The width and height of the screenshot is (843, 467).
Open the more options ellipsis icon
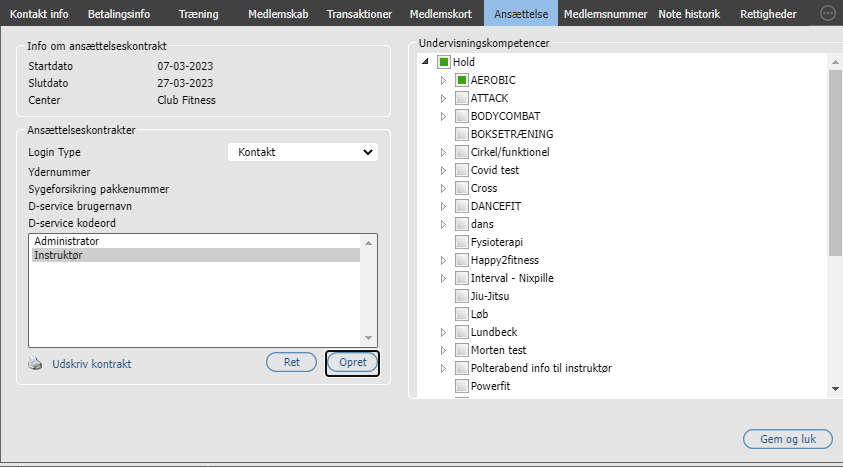(828, 13)
